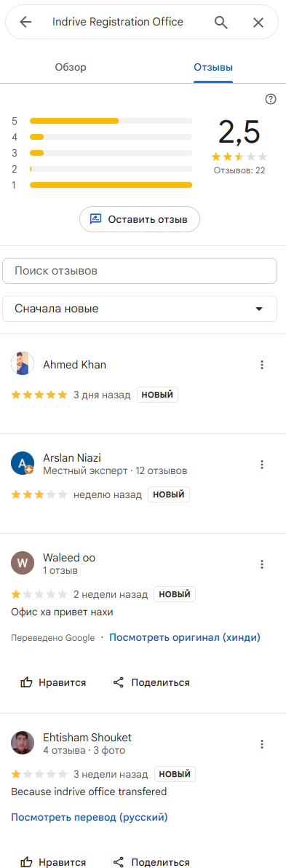This screenshot has width=286, height=868.
Task: Click the dropdown arrow in the sort box
Action: (259, 309)
